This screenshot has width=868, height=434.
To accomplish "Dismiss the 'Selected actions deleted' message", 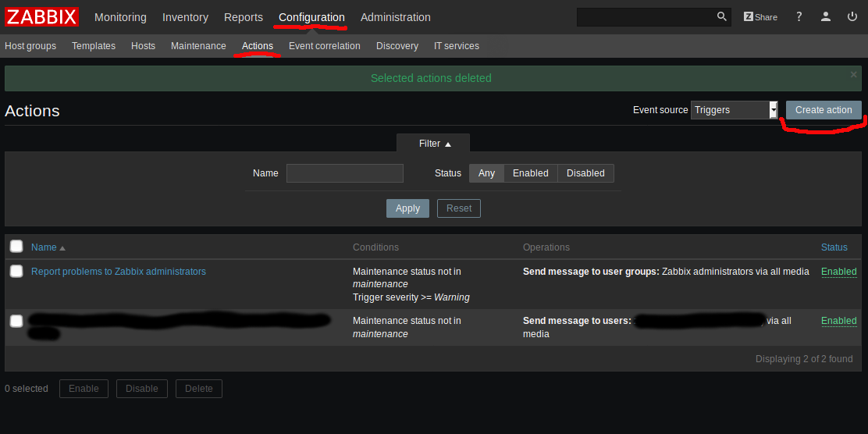I will (853, 74).
